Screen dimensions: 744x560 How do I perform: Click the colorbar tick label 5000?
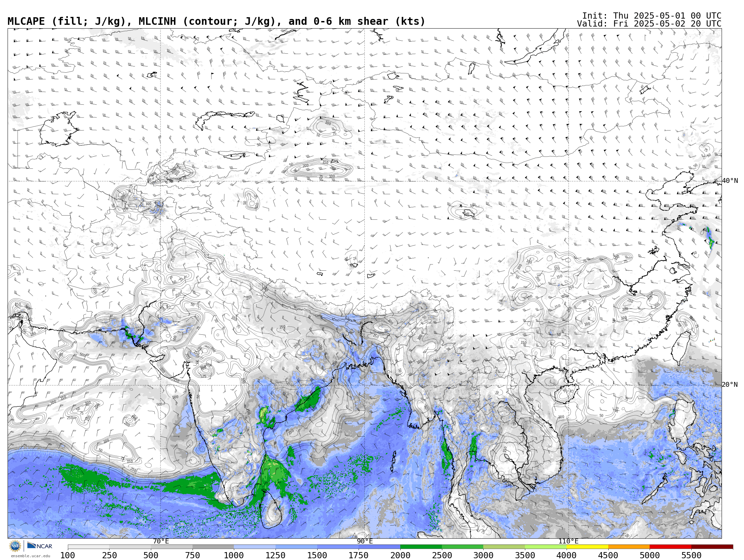click(x=650, y=555)
